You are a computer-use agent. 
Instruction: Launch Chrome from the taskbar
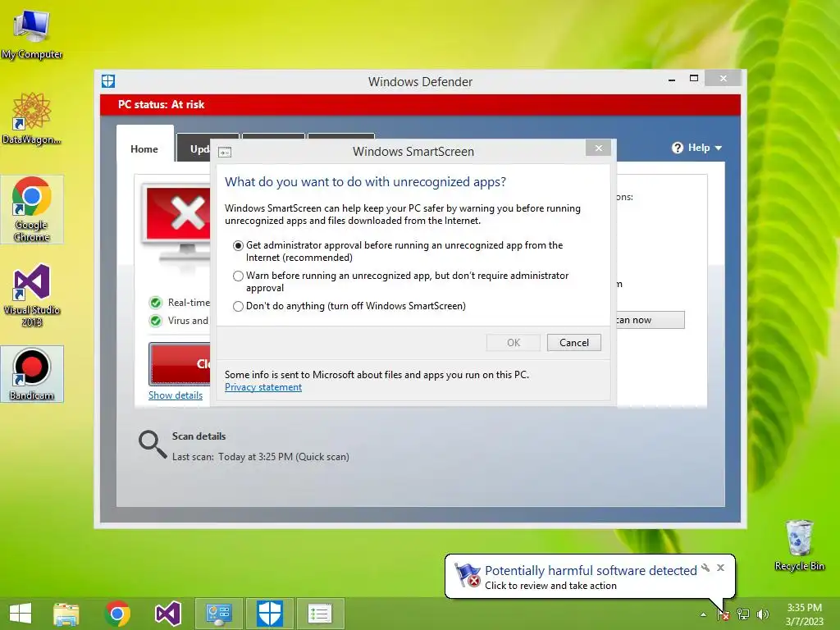pyautogui.click(x=117, y=614)
